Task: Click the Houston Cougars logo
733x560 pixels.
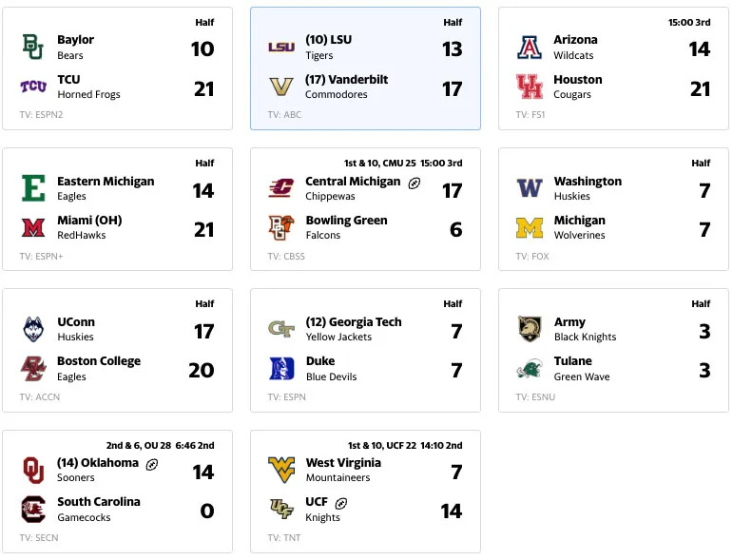Action: click(x=530, y=87)
